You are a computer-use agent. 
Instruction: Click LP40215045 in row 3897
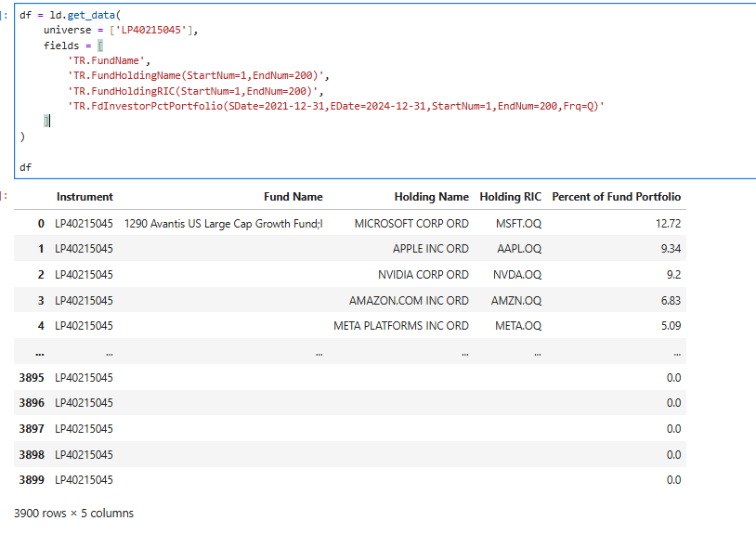point(84,429)
